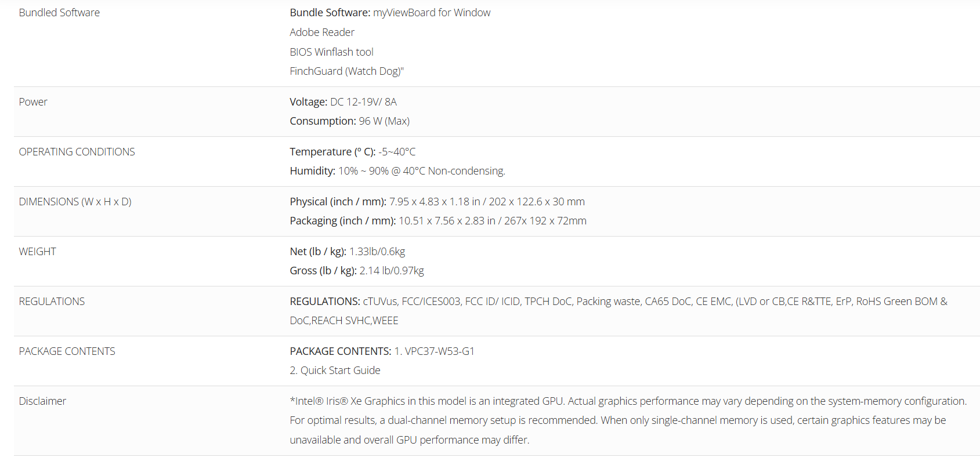Click the PACKAGE CONTENTS row label
The width and height of the screenshot is (980, 461).
coord(67,351)
